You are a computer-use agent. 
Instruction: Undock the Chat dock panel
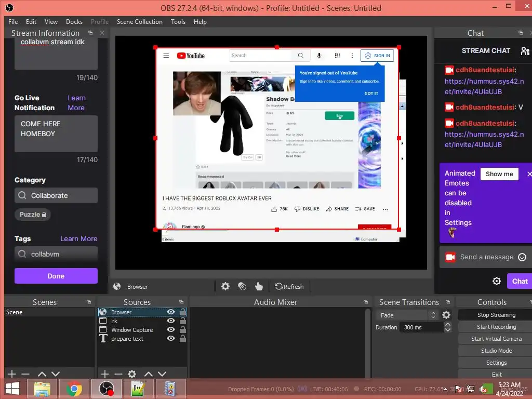click(521, 33)
